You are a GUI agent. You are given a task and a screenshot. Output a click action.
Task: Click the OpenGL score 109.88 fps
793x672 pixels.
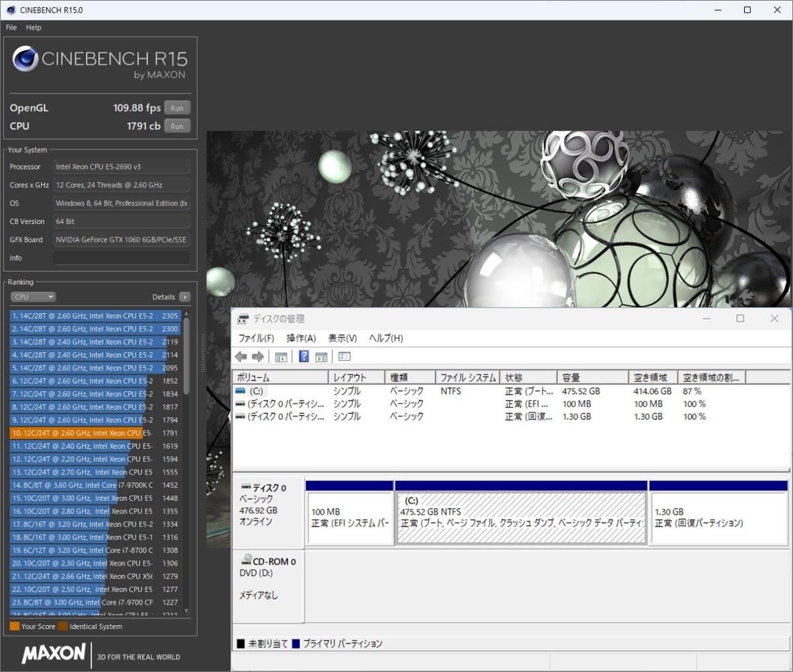point(137,108)
